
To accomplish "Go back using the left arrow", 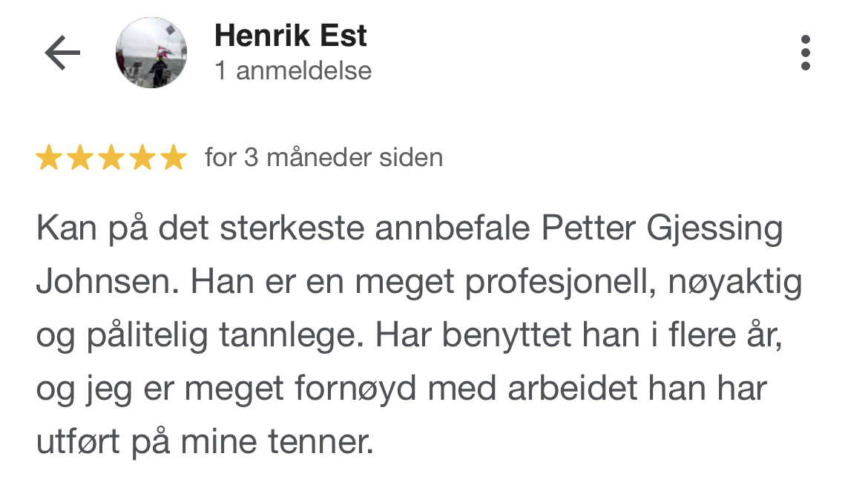I will point(62,53).
